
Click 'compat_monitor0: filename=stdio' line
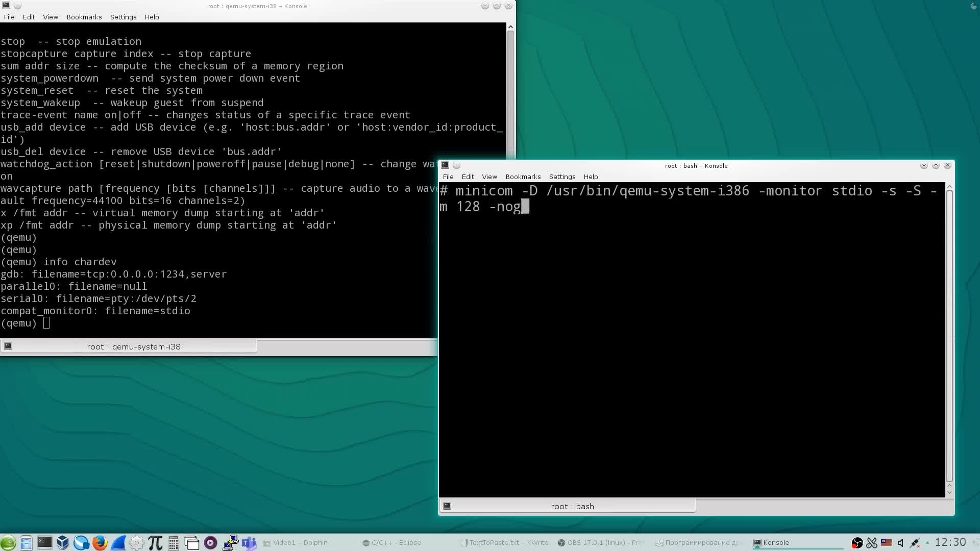(95, 311)
